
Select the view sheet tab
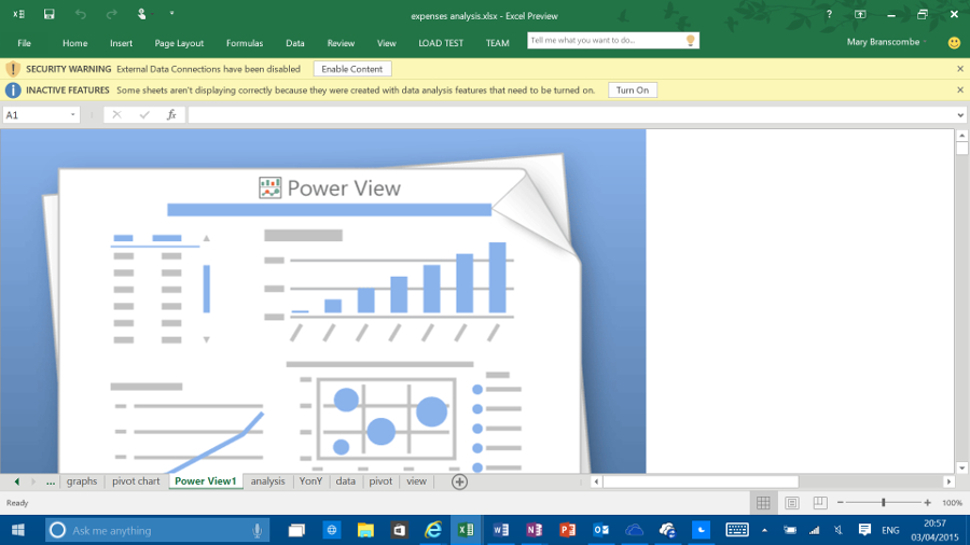click(416, 481)
